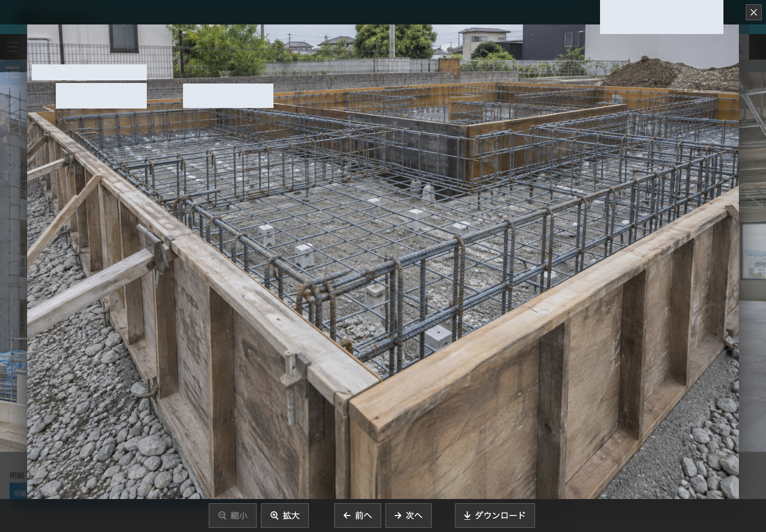Click the construction foundation photo in the viewer
Viewport: 766px width, 532px height.
point(383,262)
